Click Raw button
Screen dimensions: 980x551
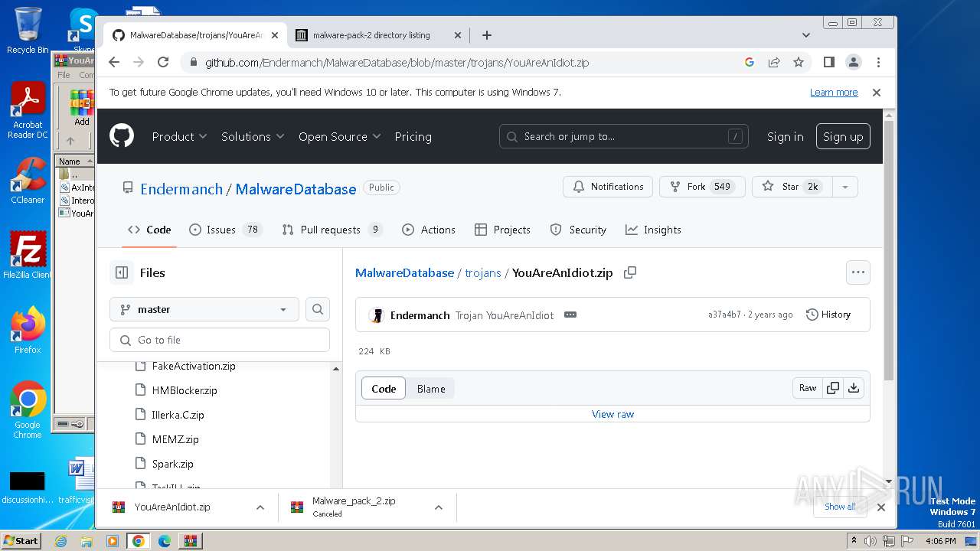(x=808, y=388)
